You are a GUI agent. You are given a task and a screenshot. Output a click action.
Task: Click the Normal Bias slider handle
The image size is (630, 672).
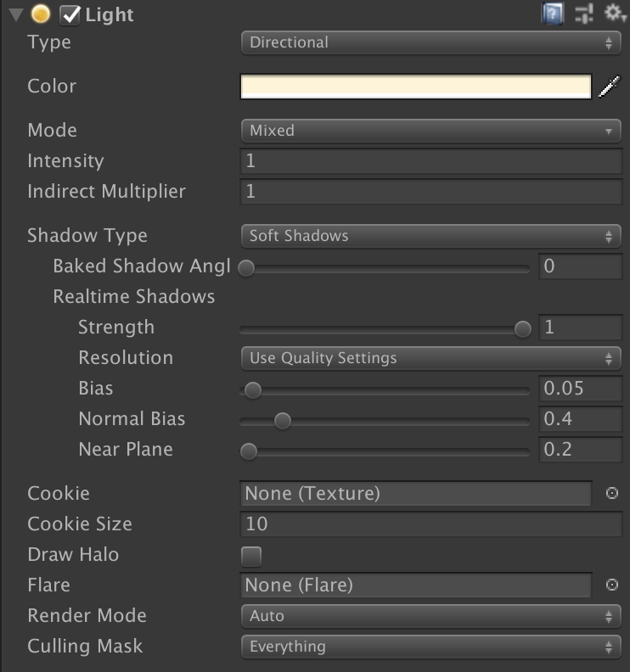pyautogui.click(x=282, y=421)
